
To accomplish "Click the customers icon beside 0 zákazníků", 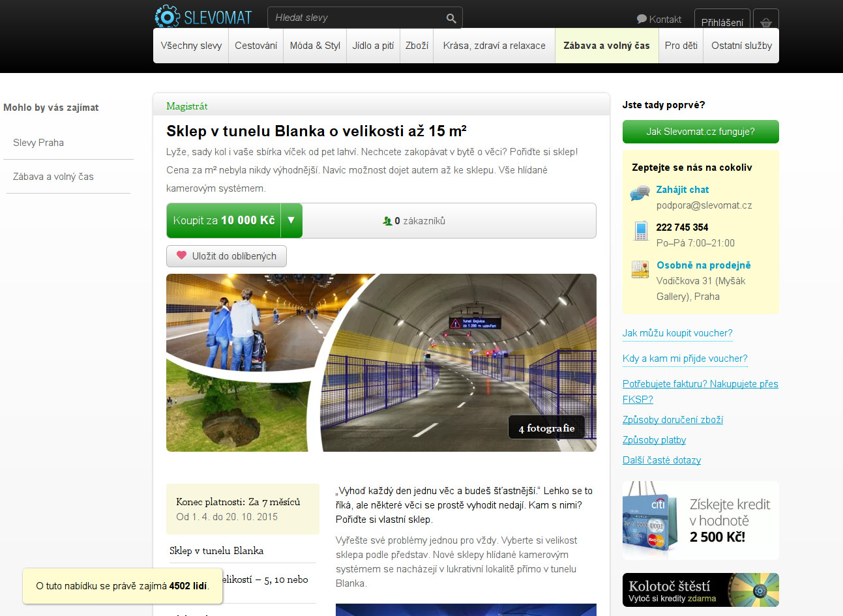I will pyautogui.click(x=387, y=221).
